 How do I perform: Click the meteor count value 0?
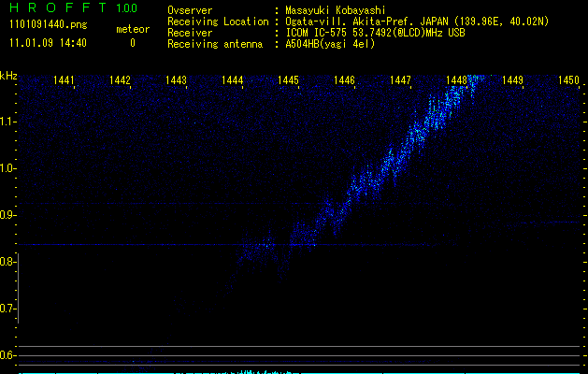point(133,43)
